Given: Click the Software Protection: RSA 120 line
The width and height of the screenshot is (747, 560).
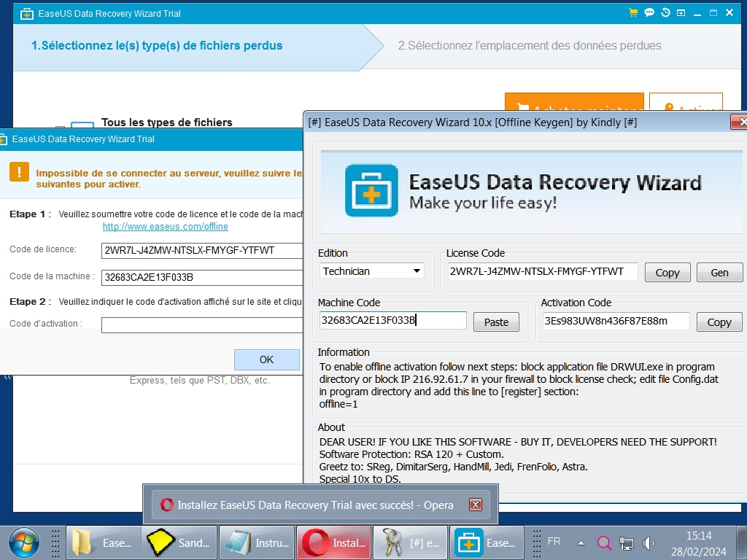Looking at the screenshot, I should (x=411, y=454).
